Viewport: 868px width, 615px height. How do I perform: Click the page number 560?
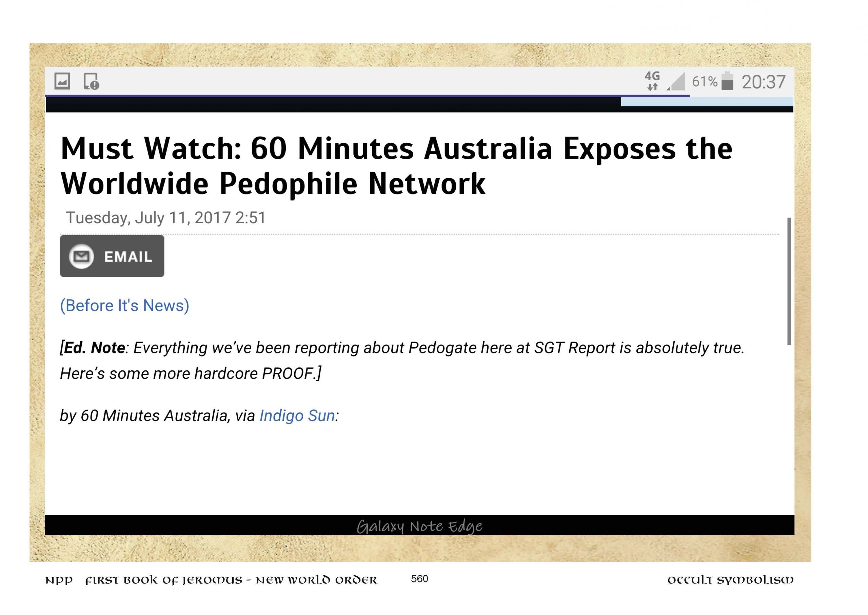click(x=419, y=578)
